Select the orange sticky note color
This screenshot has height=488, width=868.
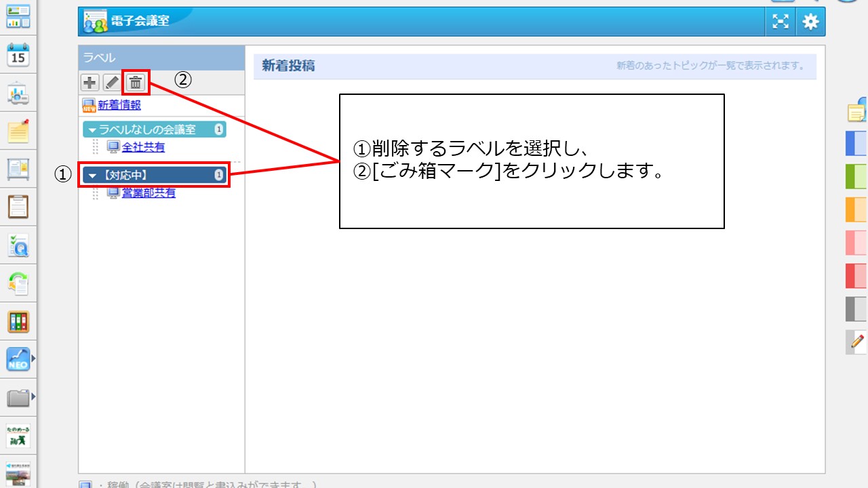point(856,209)
